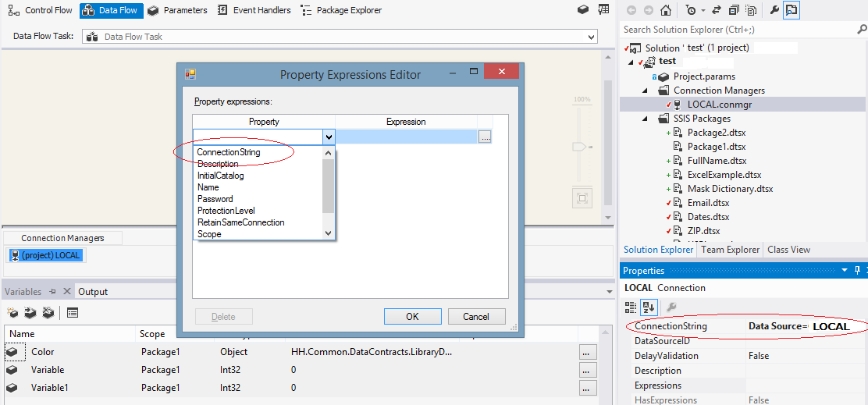Open Properties wrench icon in Solution Explorer toolbar

(774, 10)
